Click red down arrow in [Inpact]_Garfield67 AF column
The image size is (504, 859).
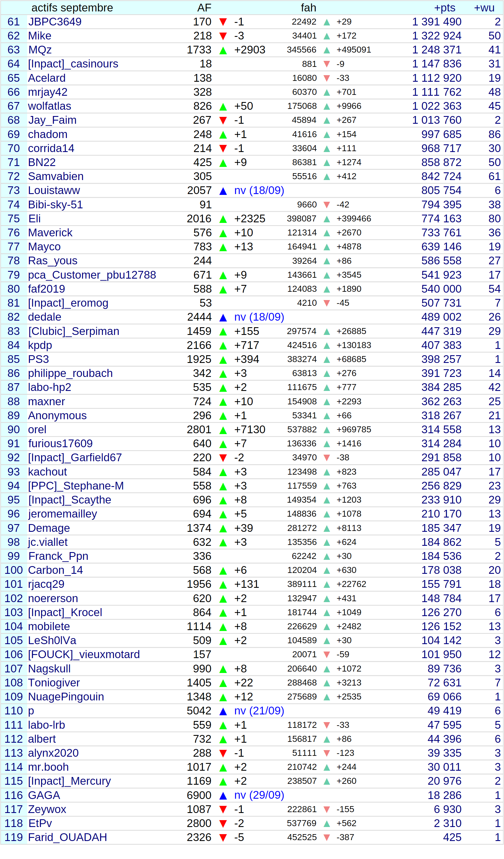pos(223,458)
